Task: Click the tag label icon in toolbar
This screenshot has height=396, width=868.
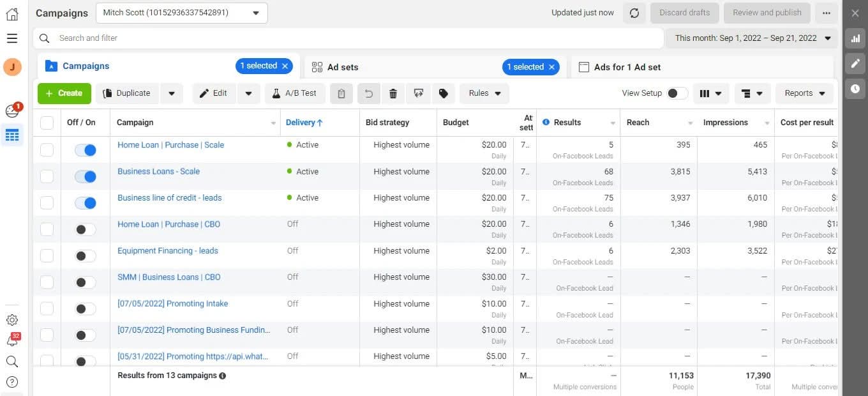Action: [444, 93]
